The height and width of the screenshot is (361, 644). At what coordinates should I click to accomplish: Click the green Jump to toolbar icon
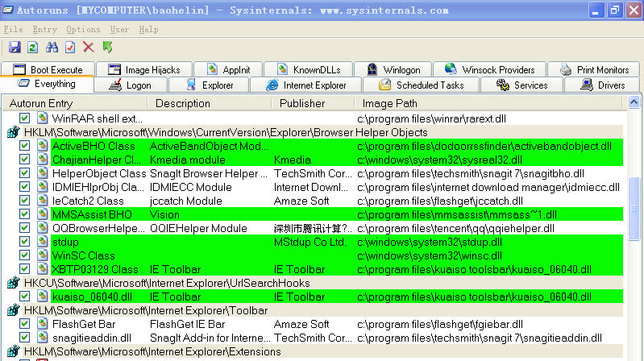(x=108, y=48)
